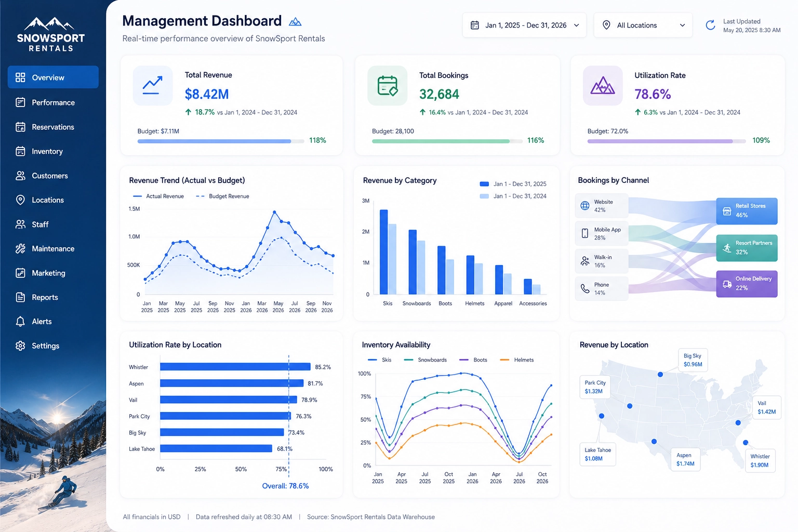Click the $8.42M total revenue value

click(x=207, y=94)
